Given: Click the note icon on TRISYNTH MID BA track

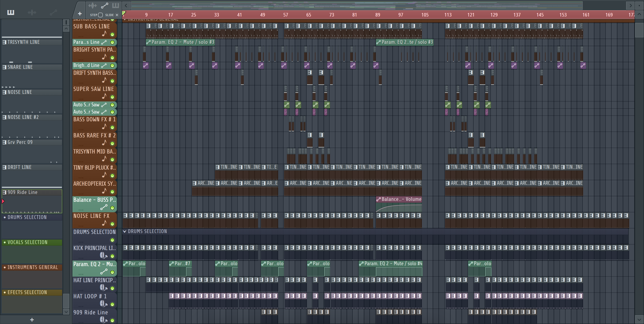Looking at the screenshot, I should pos(104,159).
